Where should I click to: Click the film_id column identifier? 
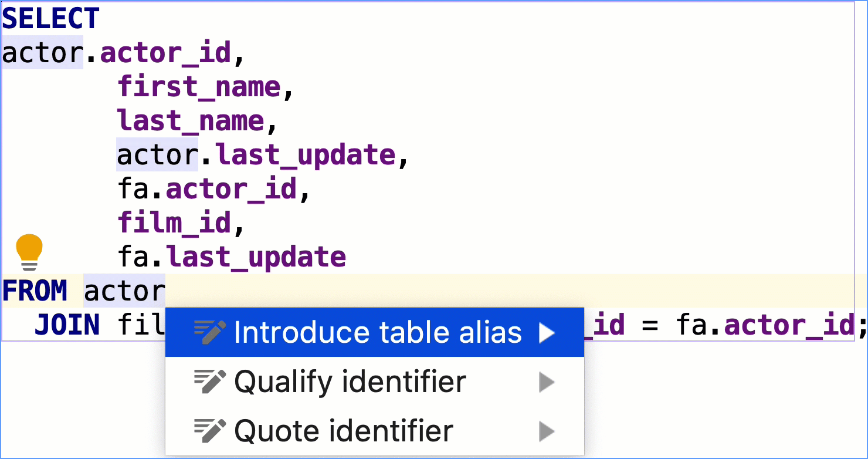(174, 223)
